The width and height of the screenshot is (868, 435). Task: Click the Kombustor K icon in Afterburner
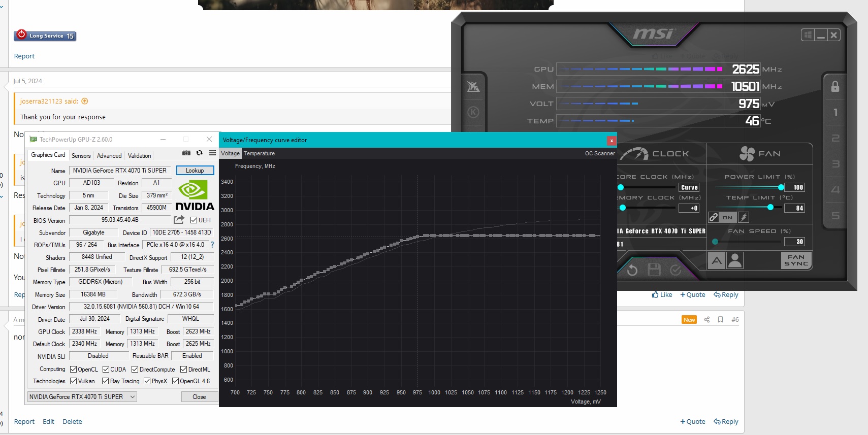click(x=473, y=112)
